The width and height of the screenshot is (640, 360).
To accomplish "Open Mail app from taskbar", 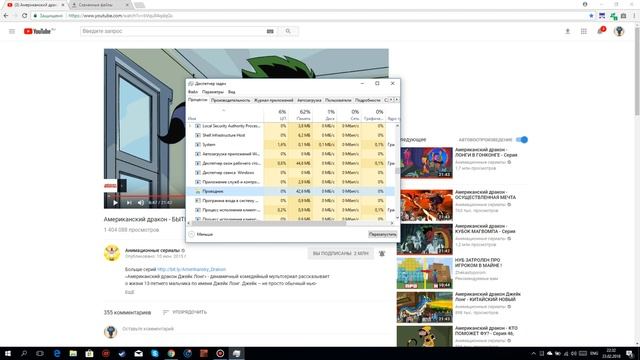I will (138, 353).
